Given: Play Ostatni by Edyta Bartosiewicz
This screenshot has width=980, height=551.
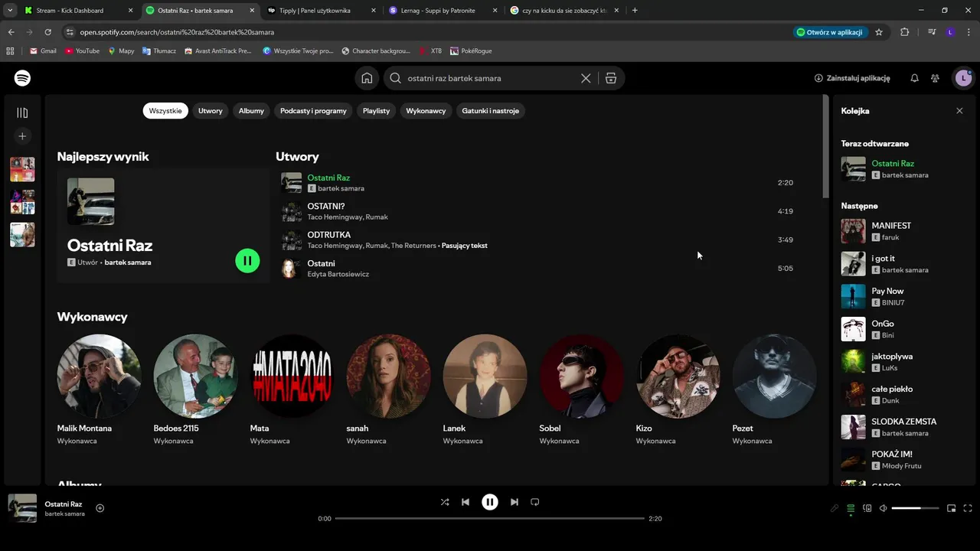Looking at the screenshot, I should [x=537, y=268].
